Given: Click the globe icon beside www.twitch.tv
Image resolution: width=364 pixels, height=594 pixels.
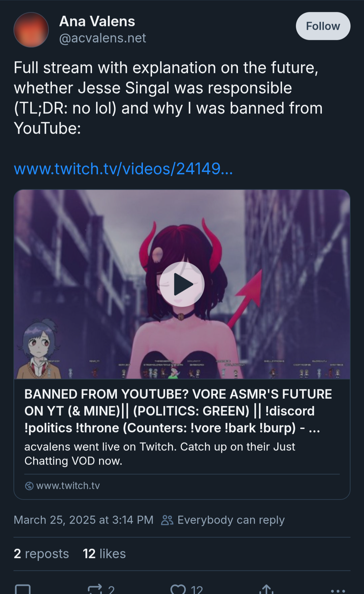Looking at the screenshot, I should coord(29,486).
